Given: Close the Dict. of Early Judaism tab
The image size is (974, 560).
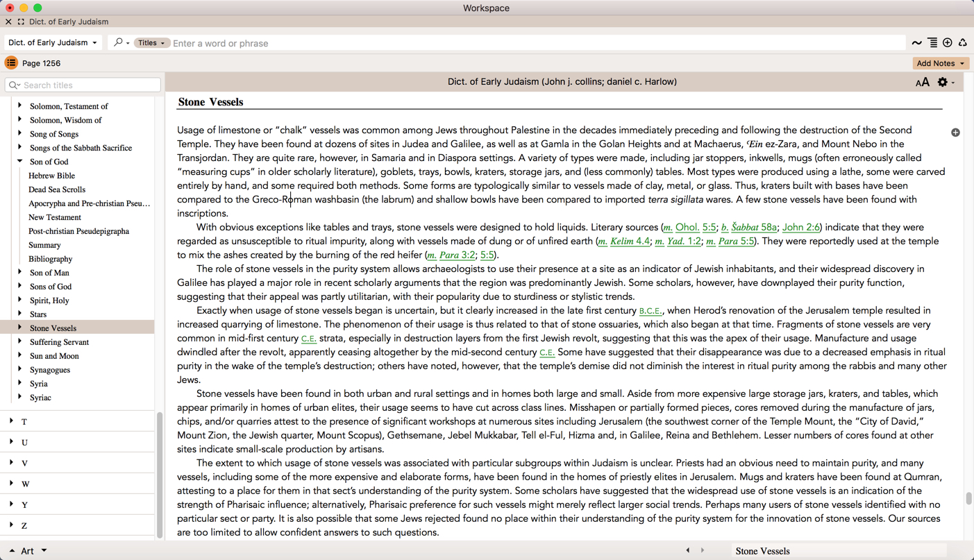Looking at the screenshot, I should pyautogui.click(x=8, y=22).
